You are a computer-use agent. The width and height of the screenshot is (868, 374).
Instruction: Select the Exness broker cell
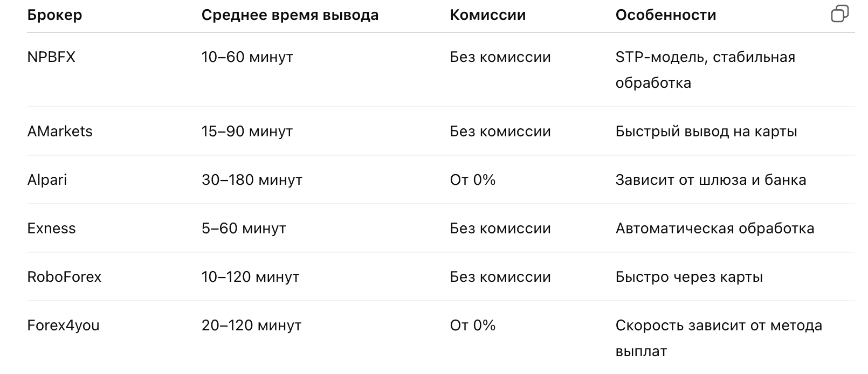click(51, 228)
